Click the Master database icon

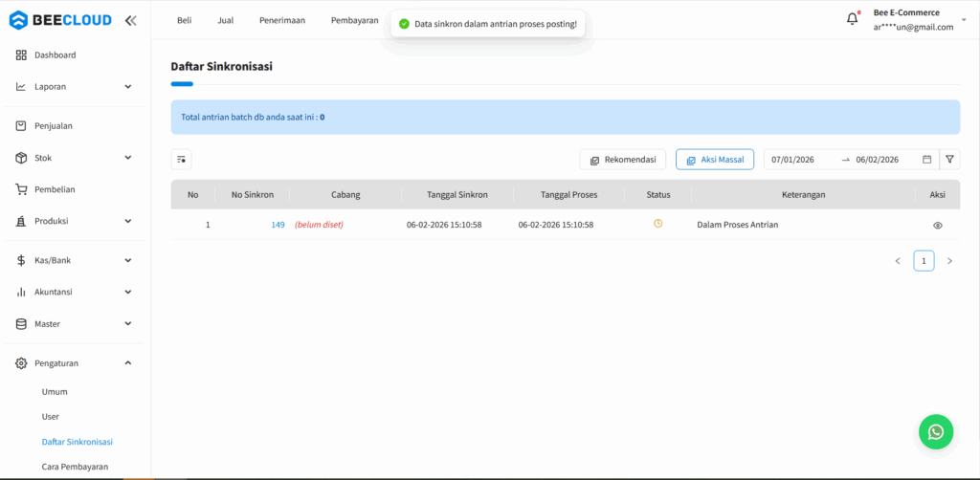click(21, 324)
